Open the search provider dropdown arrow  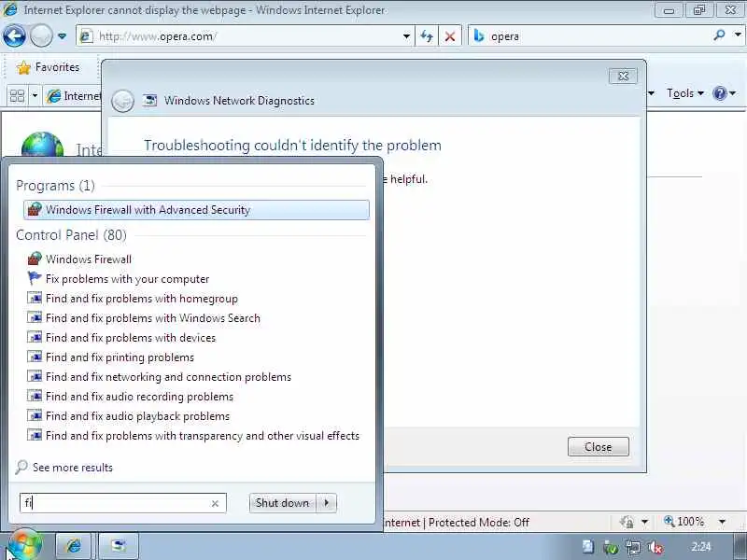coord(738,35)
